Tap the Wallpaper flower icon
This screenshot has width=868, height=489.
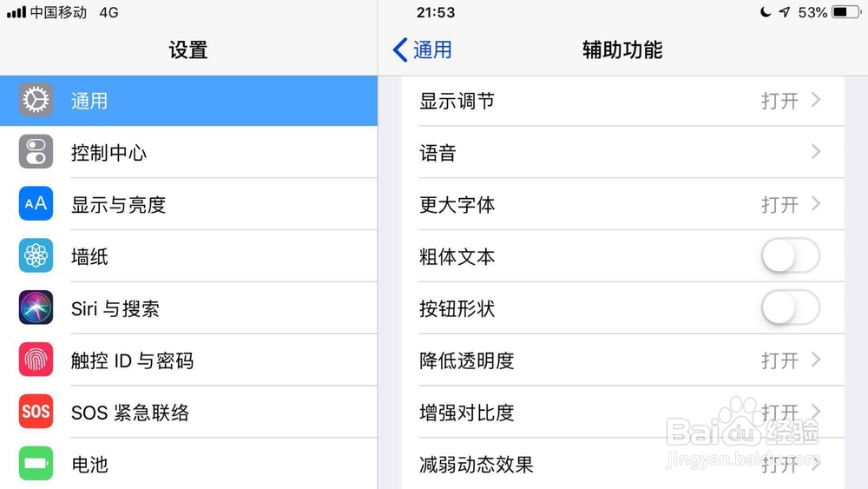tap(36, 256)
